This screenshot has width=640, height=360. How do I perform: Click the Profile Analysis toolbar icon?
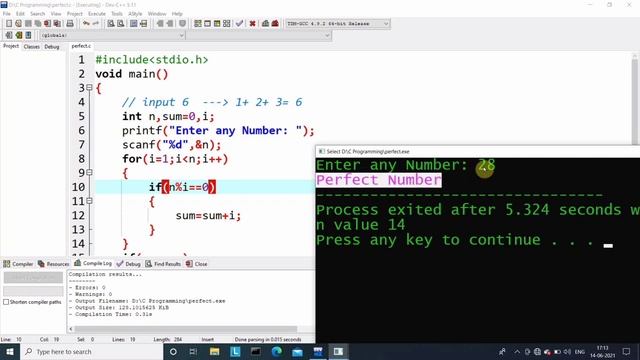pyautogui.click(x=265, y=24)
